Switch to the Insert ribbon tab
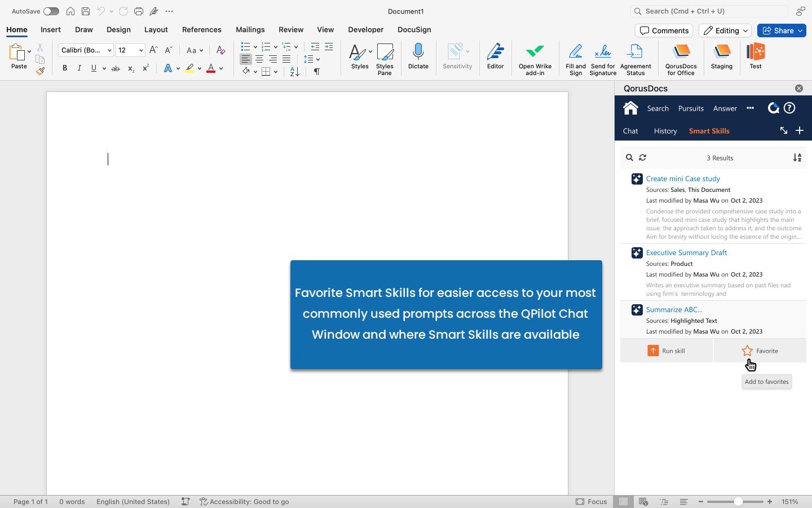 (x=51, y=29)
